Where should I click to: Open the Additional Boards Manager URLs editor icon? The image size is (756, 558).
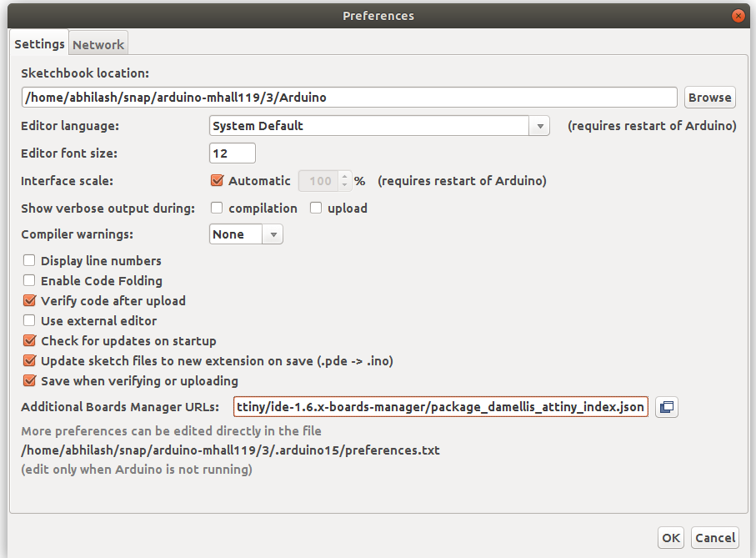pyautogui.click(x=666, y=406)
